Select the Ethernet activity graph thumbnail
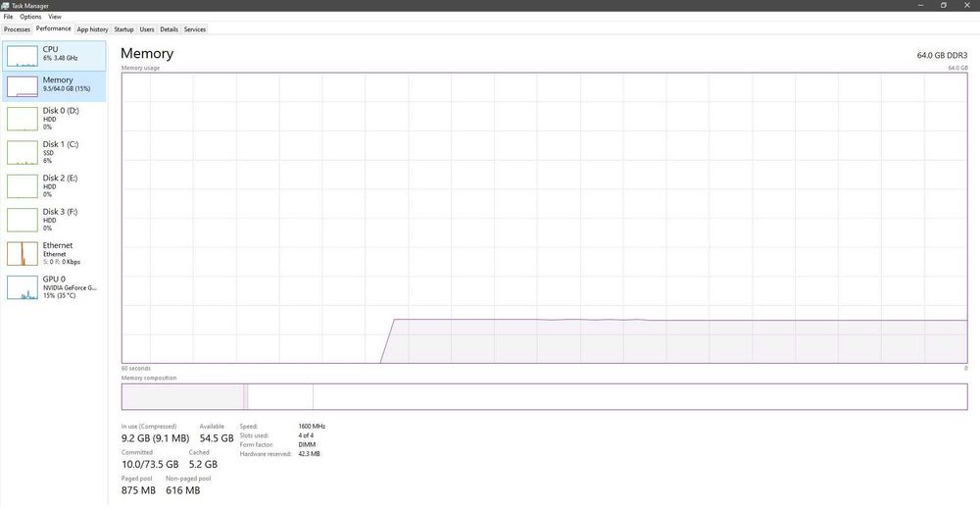Viewport: 980px width, 509px height. click(x=22, y=254)
